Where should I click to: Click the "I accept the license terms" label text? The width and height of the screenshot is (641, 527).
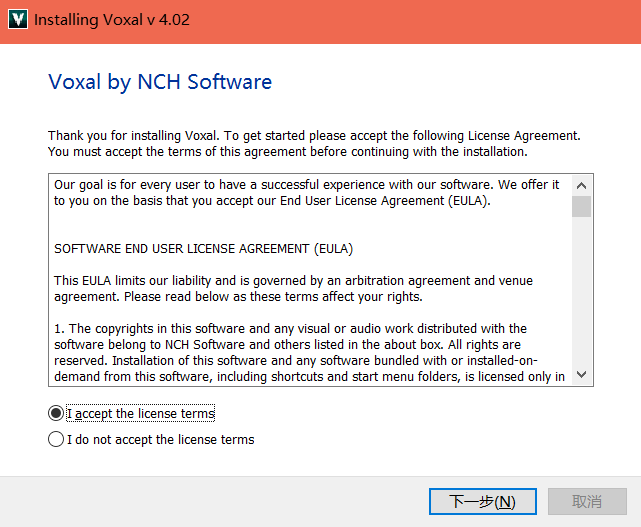click(x=141, y=414)
